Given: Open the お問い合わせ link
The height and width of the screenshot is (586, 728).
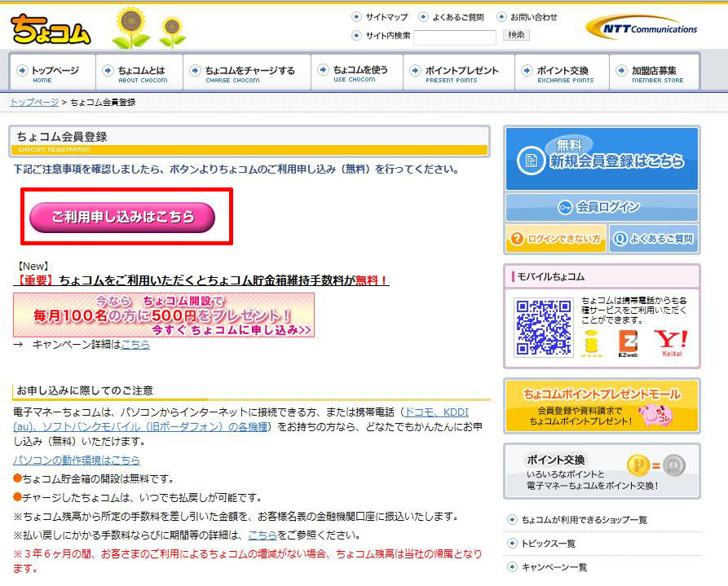Looking at the screenshot, I should click(533, 17).
